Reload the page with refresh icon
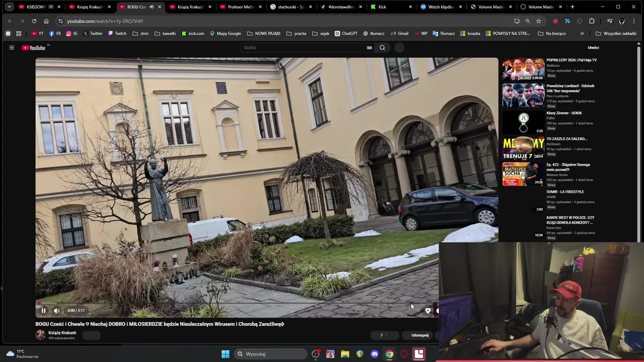The height and width of the screenshot is (362, 644). 34,21
